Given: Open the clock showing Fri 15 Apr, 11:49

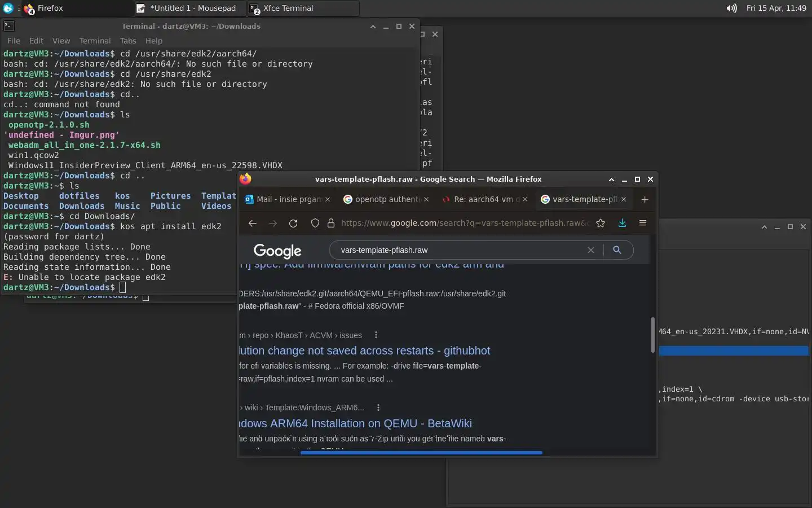Looking at the screenshot, I should pyautogui.click(x=776, y=8).
